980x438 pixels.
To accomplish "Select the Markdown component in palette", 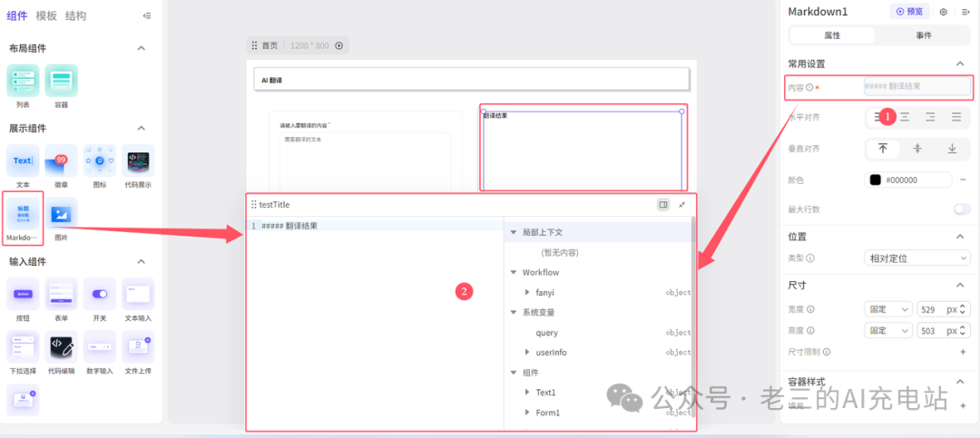I will tap(23, 213).
